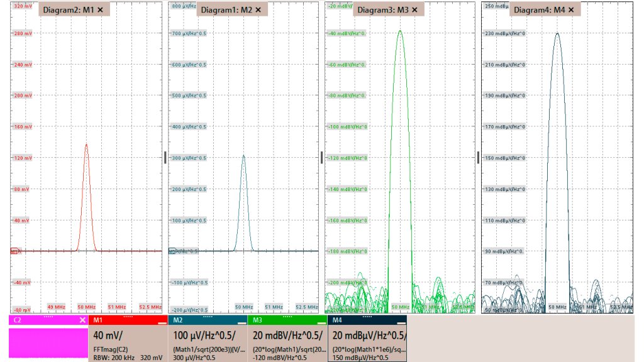The image size is (644, 362).
Task: Click the M1 zero-level marker in Diagram2
Action: (15, 251)
